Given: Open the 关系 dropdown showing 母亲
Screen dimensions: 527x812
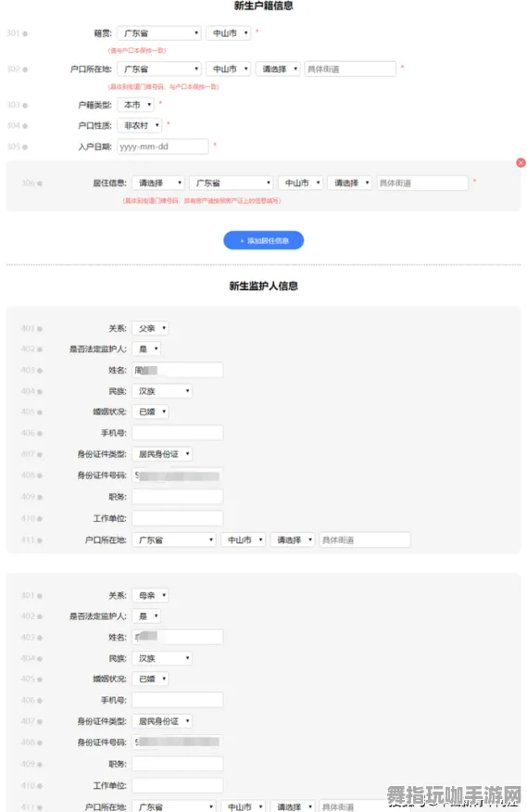Looking at the screenshot, I should pyautogui.click(x=150, y=595).
